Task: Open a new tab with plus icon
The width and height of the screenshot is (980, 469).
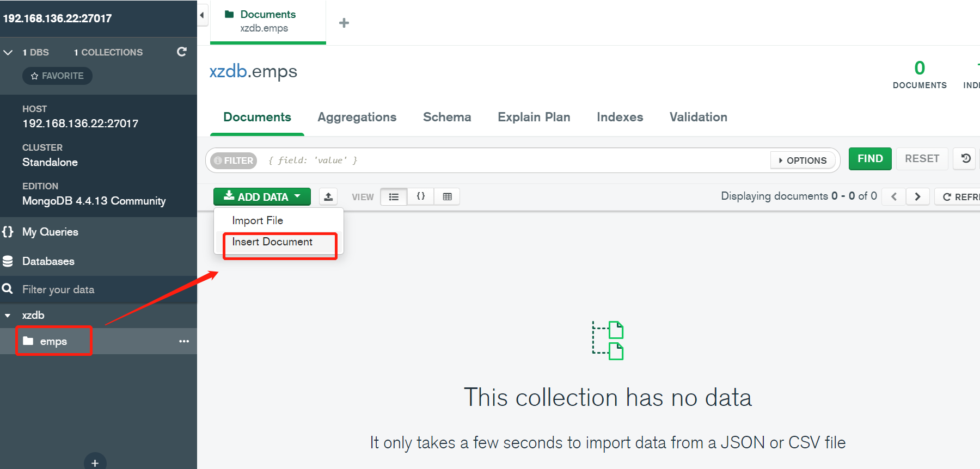Action: pos(344,23)
